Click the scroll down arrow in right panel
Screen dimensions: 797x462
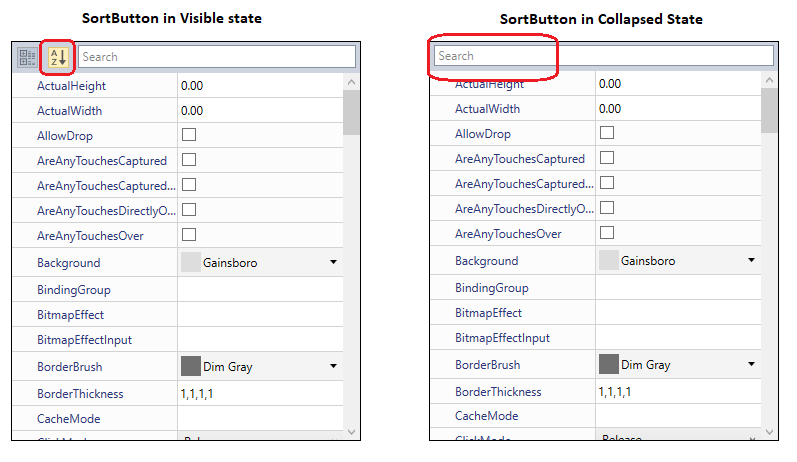click(769, 432)
